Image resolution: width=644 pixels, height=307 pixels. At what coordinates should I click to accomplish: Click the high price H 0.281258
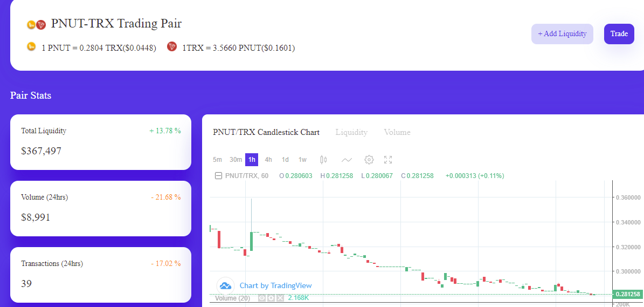(x=336, y=176)
